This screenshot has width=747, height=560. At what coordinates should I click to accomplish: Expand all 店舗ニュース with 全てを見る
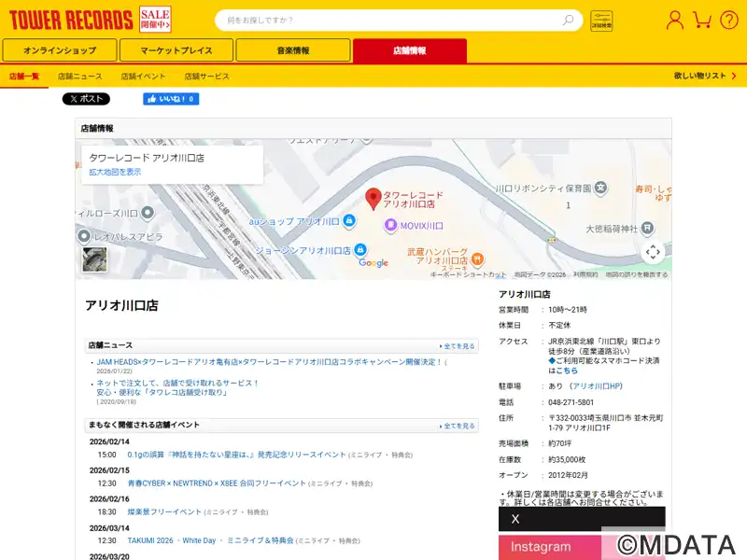pos(458,346)
